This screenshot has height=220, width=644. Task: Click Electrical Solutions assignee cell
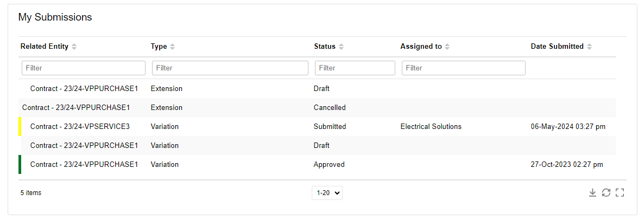coord(431,127)
